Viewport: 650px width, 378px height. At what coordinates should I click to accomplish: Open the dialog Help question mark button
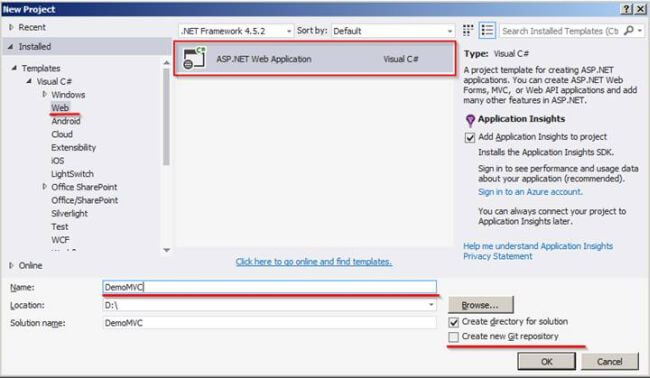pyautogui.click(x=626, y=9)
